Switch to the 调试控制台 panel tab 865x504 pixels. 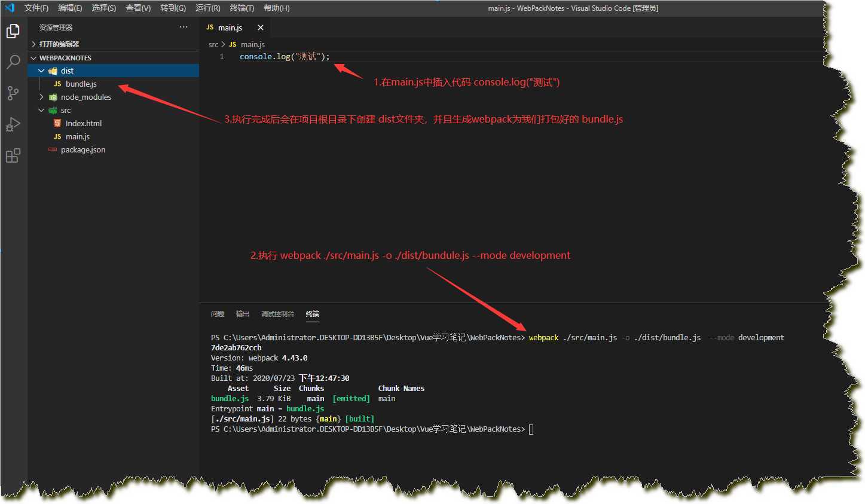277,314
